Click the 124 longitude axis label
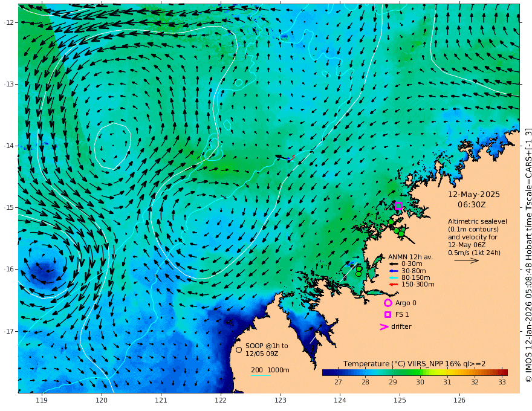Screen dimensions: 532x411 (x=340, y=401)
